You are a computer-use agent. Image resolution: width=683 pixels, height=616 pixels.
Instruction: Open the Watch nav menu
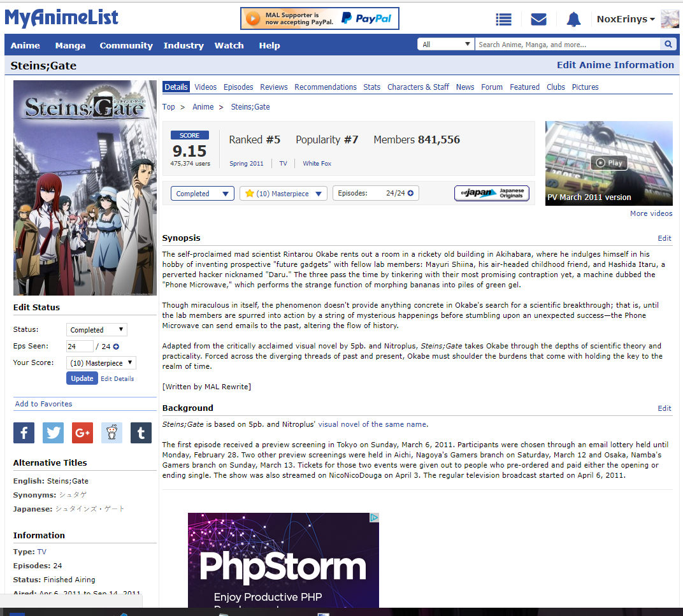coord(229,45)
